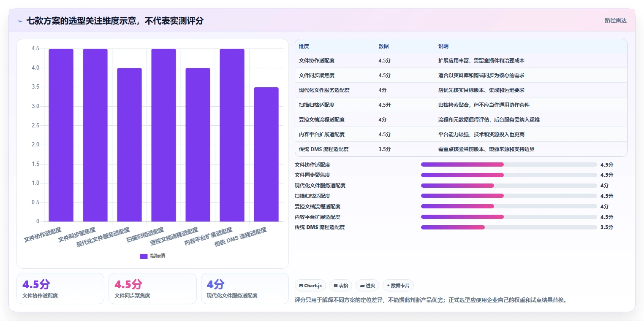Click the 传统 DMS 流程适配度 x-axis label
This screenshot has height=321, width=644.
[x=241, y=237]
